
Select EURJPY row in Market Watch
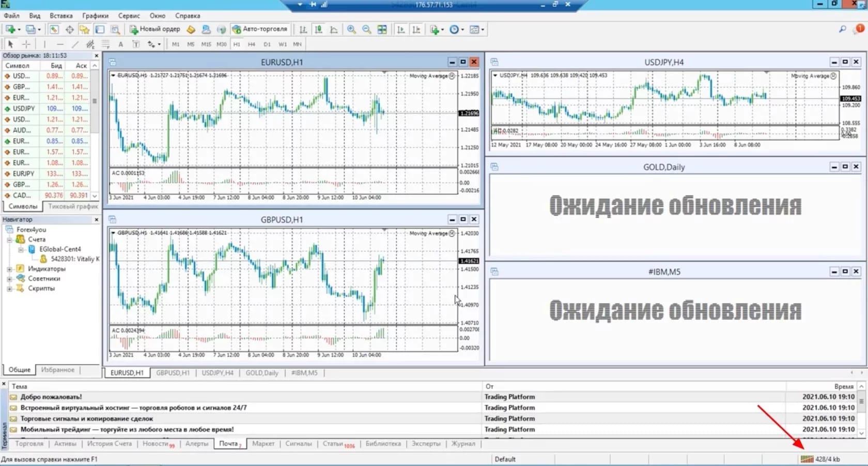click(47, 174)
